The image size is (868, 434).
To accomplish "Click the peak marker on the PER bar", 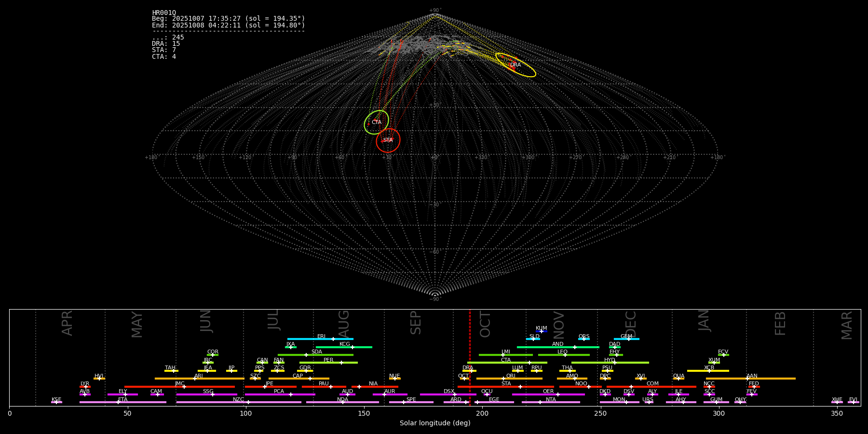I will coord(341,363).
